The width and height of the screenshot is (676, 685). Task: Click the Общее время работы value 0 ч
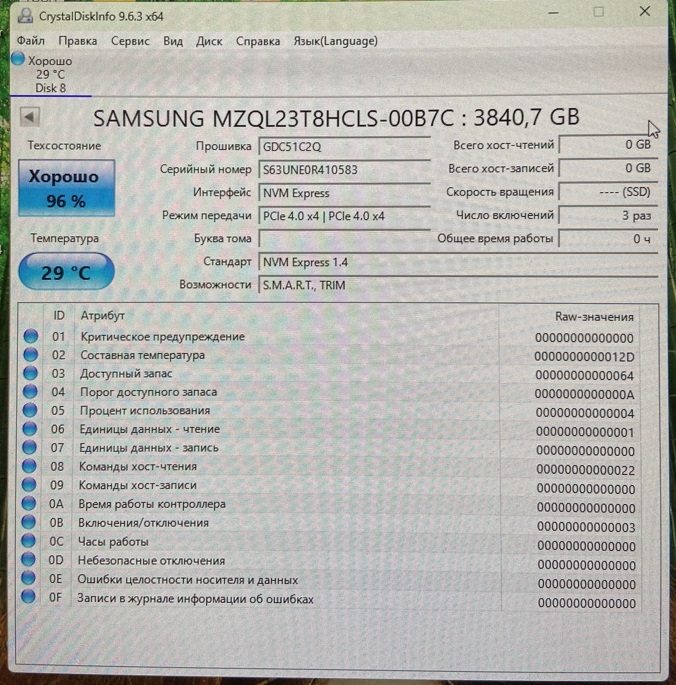(608, 239)
